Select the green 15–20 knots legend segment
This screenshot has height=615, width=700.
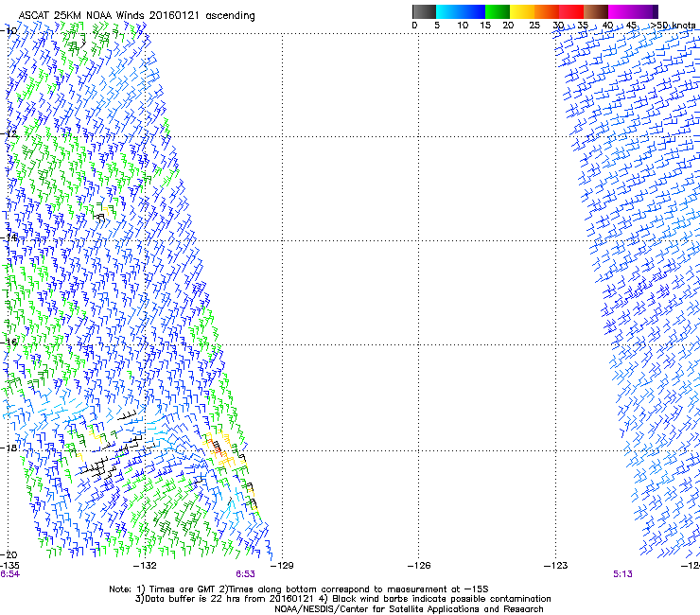tap(498, 11)
